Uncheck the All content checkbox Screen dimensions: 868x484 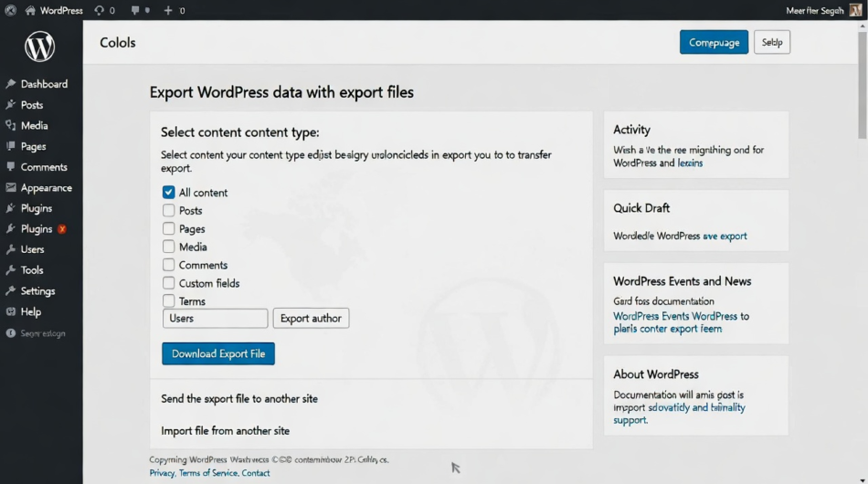pos(168,192)
